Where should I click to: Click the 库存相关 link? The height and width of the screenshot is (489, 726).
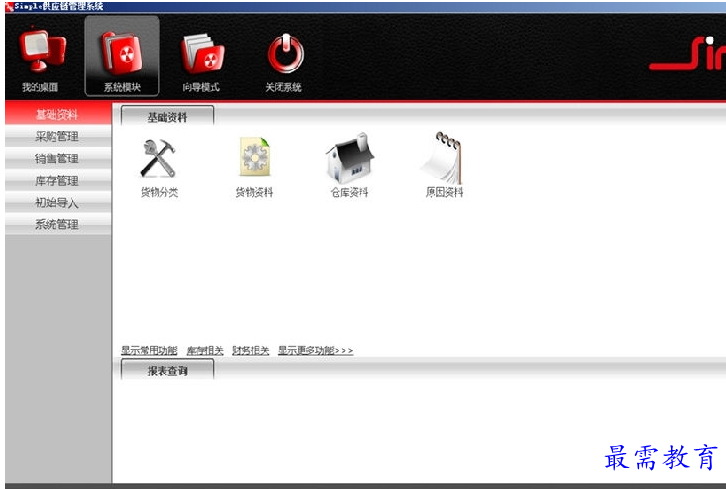(205, 351)
